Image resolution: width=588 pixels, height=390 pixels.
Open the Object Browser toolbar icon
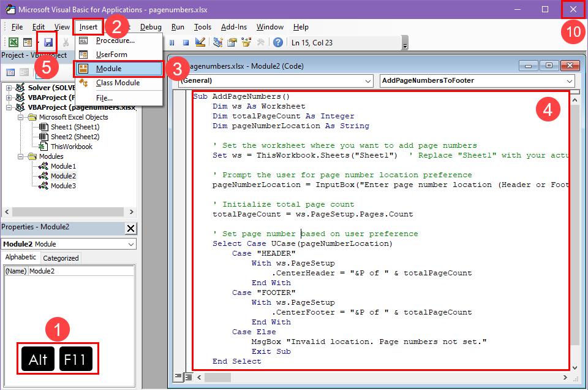pos(246,42)
